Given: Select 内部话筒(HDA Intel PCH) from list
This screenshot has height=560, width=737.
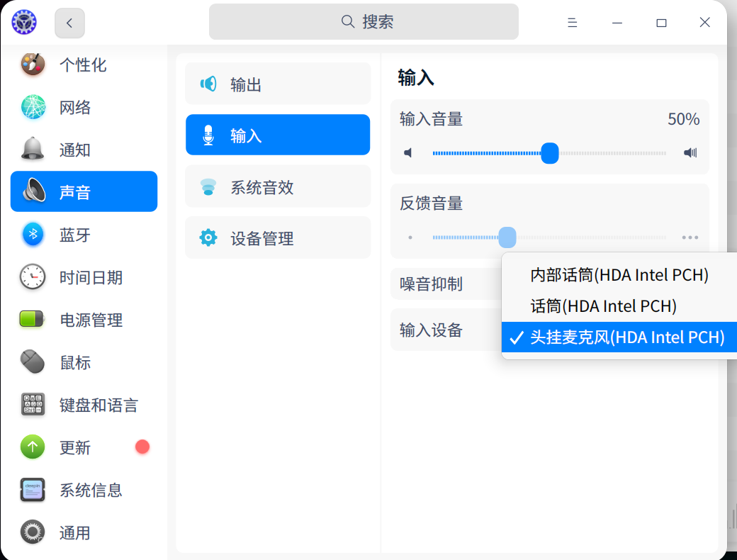Looking at the screenshot, I should (x=619, y=274).
